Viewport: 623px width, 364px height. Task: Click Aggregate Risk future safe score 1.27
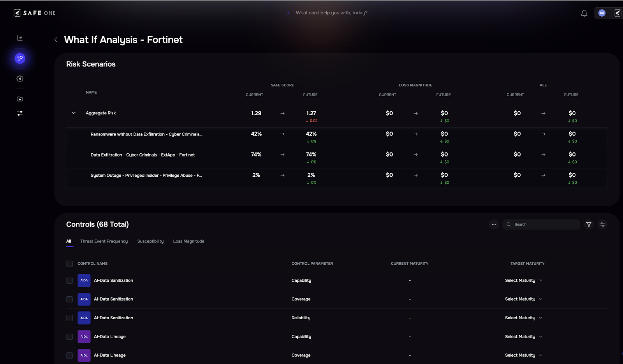(x=311, y=113)
